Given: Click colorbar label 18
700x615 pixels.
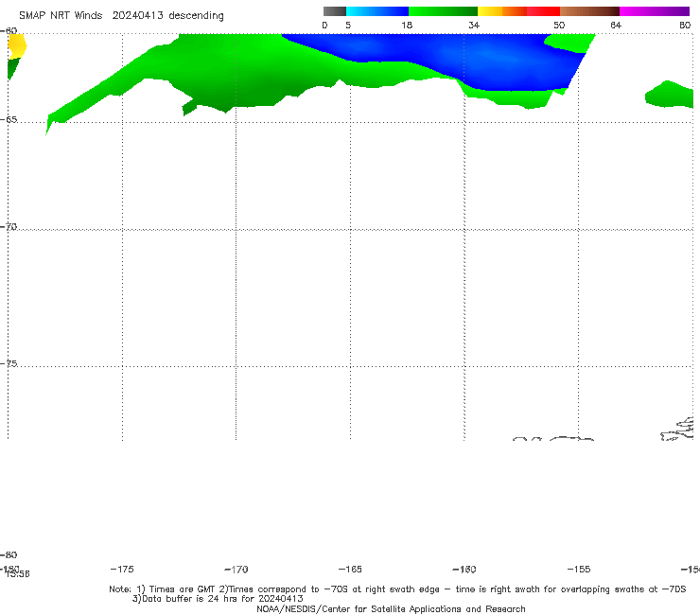Looking at the screenshot, I should [407, 25].
